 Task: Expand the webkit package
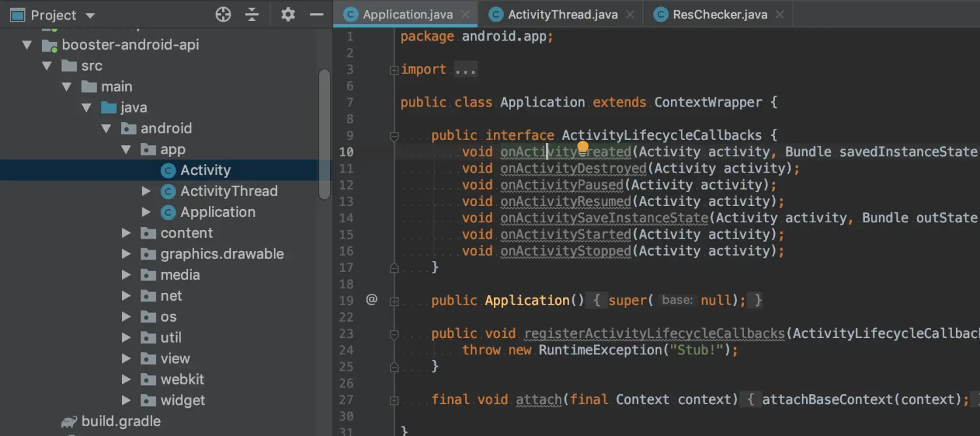tap(127, 380)
